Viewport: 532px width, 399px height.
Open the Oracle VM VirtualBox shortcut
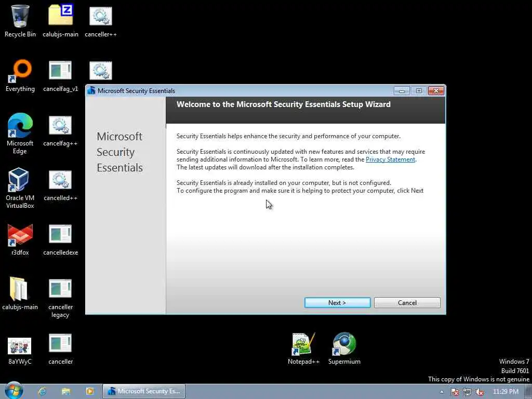pyautogui.click(x=20, y=188)
